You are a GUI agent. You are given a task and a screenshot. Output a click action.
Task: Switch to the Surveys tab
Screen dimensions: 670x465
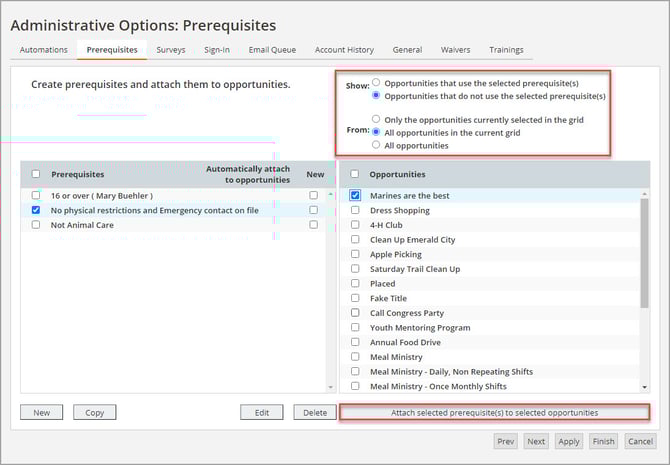pyautogui.click(x=170, y=50)
